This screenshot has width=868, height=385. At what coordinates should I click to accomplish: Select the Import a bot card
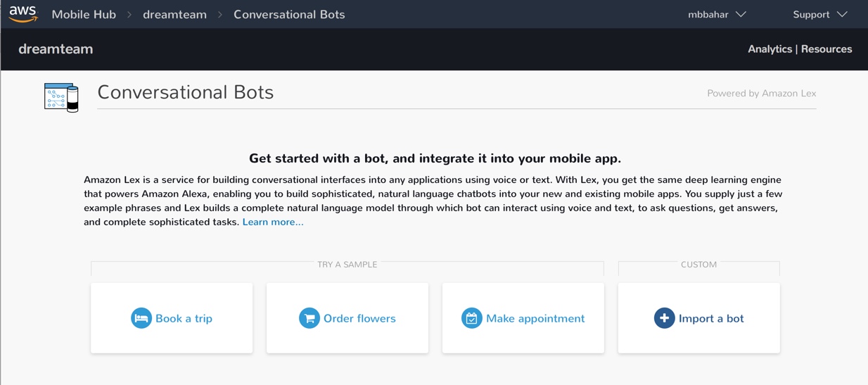(x=699, y=318)
